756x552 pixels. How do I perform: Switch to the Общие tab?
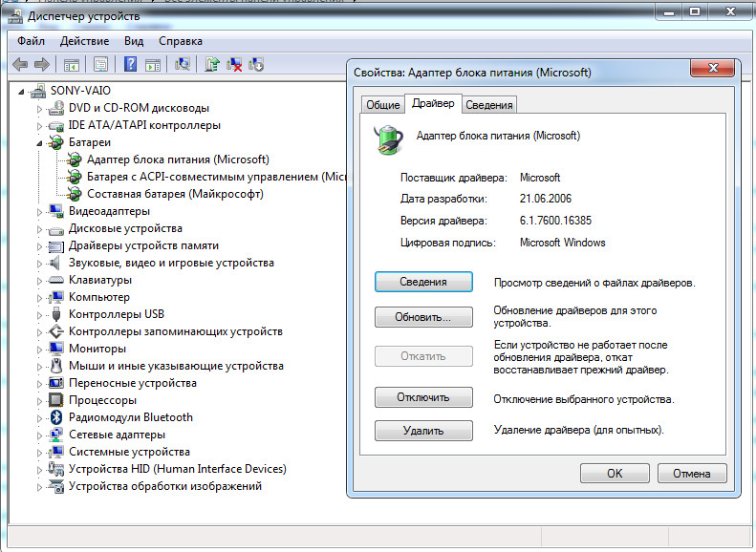click(383, 104)
